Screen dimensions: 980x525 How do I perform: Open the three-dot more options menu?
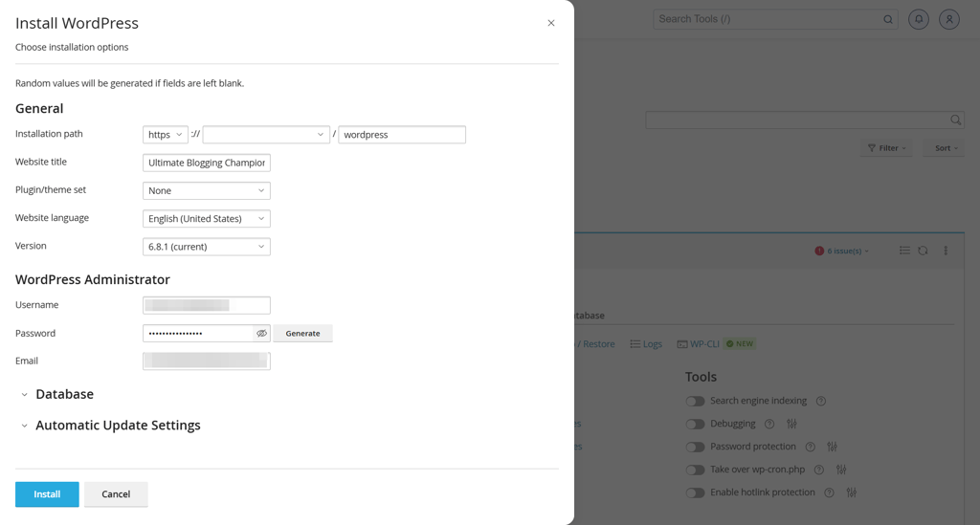pos(946,251)
